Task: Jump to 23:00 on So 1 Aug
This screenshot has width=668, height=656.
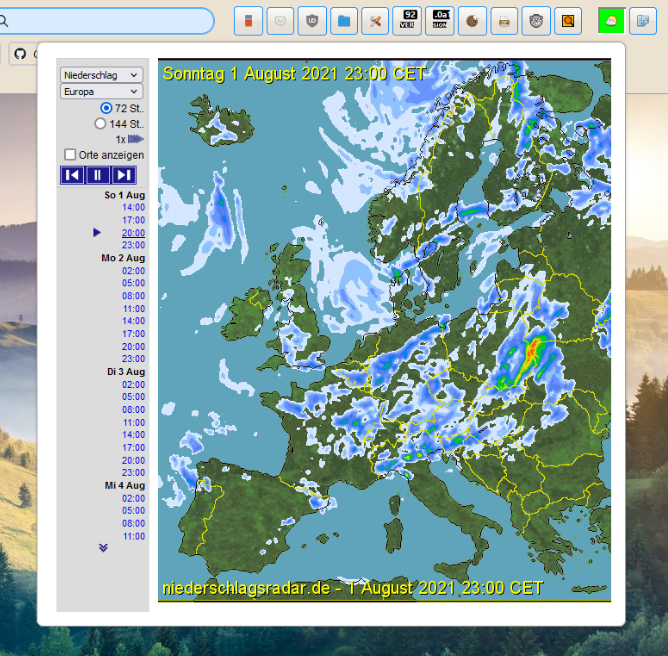Action: (x=133, y=245)
